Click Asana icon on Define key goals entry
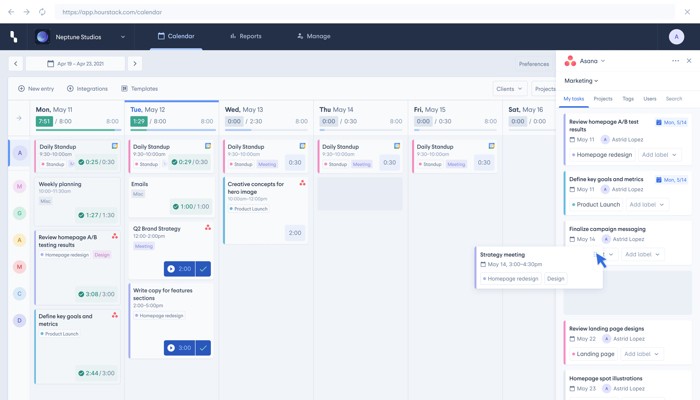 [x=115, y=315]
